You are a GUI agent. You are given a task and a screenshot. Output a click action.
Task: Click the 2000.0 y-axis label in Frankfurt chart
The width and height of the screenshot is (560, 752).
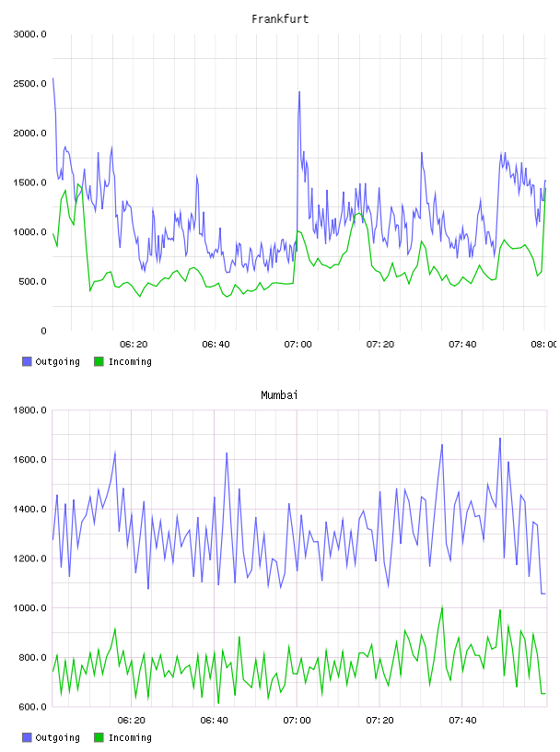pyautogui.click(x=30, y=133)
